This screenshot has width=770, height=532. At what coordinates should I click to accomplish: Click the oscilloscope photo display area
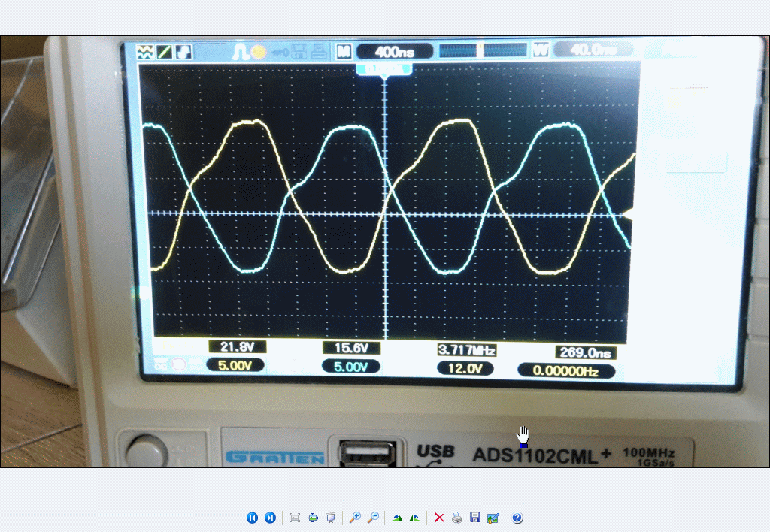pyautogui.click(x=385, y=225)
